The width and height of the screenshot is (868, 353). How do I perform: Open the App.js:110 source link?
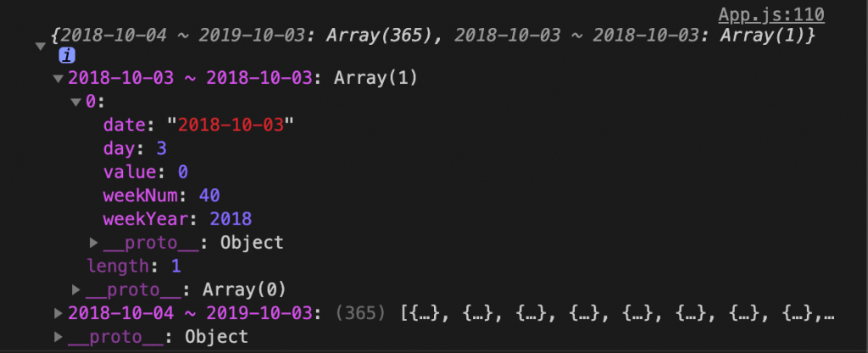[x=771, y=15]
